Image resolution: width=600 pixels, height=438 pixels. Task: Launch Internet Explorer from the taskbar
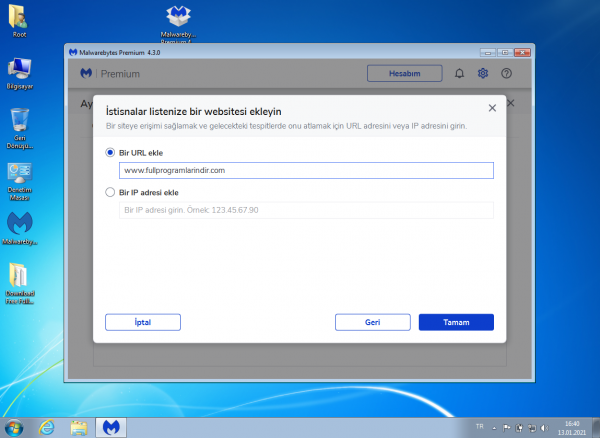(46, 427)
